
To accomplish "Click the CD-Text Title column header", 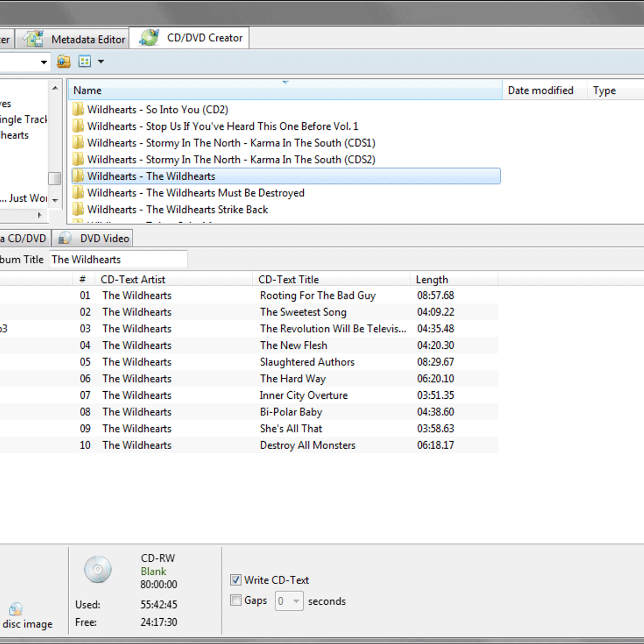I will point(331,280).
